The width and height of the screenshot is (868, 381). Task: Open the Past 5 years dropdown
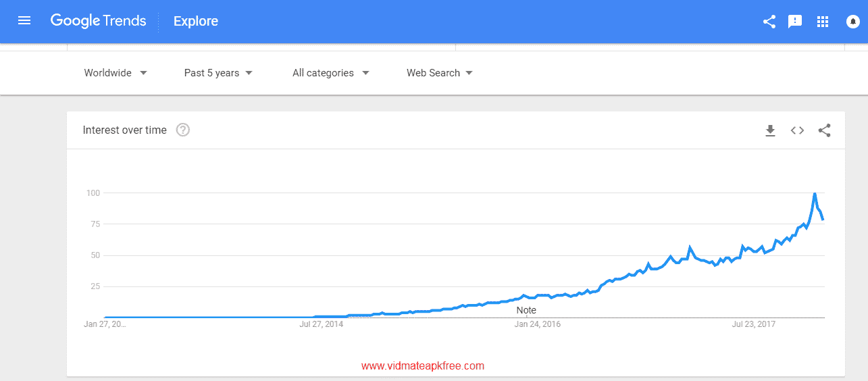[x=218, y=73]
